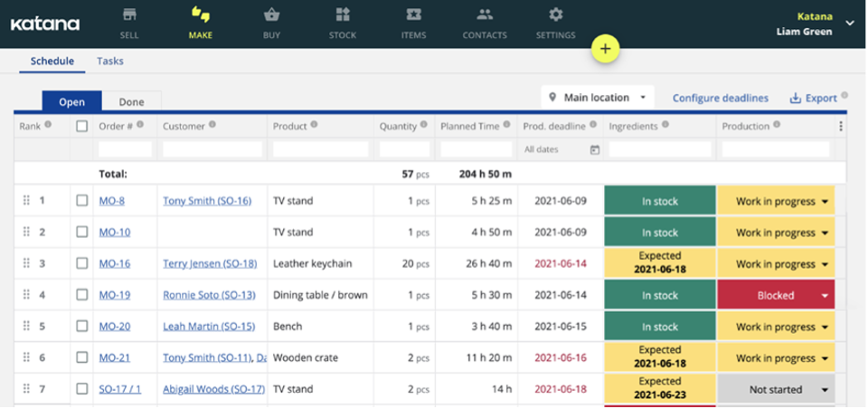Click the drag handle of rank 1 row

pos(26,201)
